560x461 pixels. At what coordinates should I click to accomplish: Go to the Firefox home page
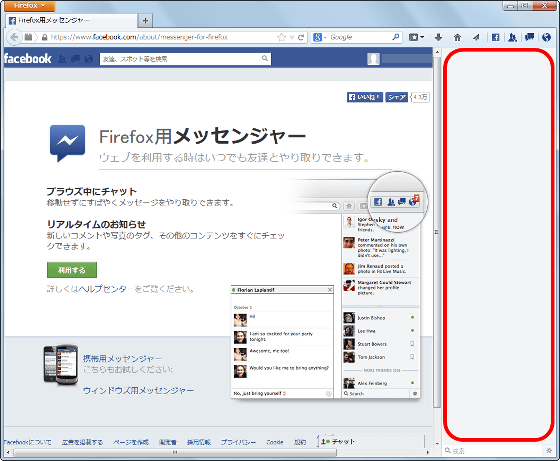pos(458,37)
